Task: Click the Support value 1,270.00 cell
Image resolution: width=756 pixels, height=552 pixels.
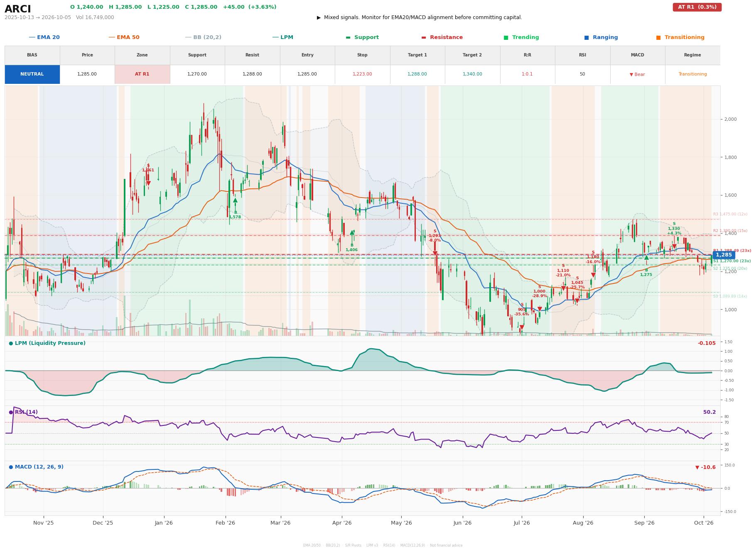Action: (x=197, y=74)
